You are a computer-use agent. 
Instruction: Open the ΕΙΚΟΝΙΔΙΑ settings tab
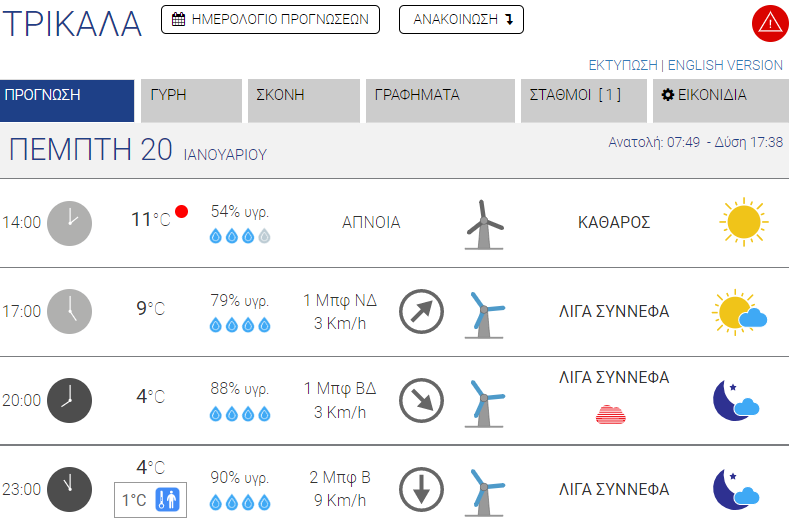point(718,101)
